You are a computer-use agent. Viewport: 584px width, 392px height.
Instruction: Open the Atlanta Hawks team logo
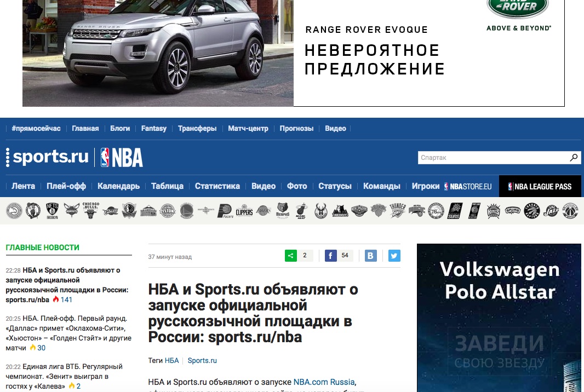pyautogui.click(x=14, y=211)
